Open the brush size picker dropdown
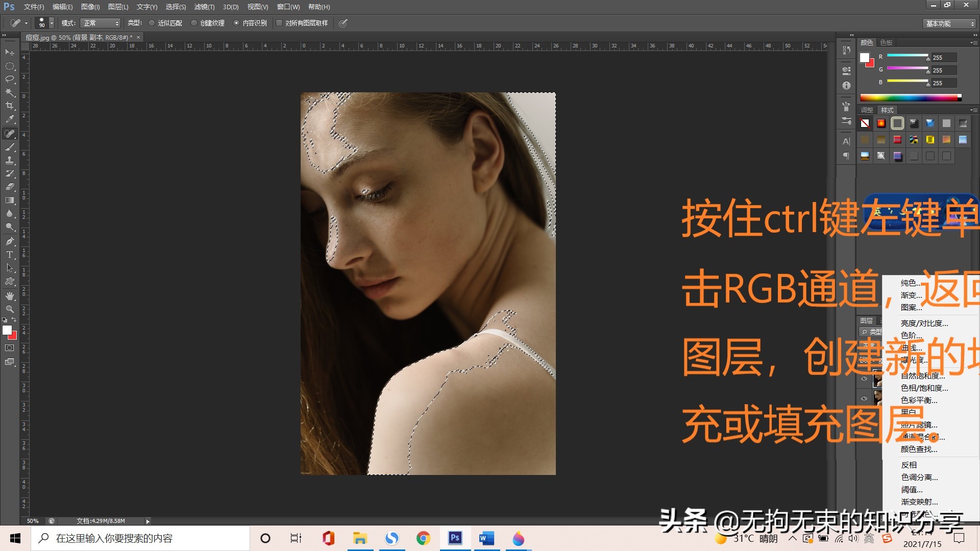 pos(51,23)
